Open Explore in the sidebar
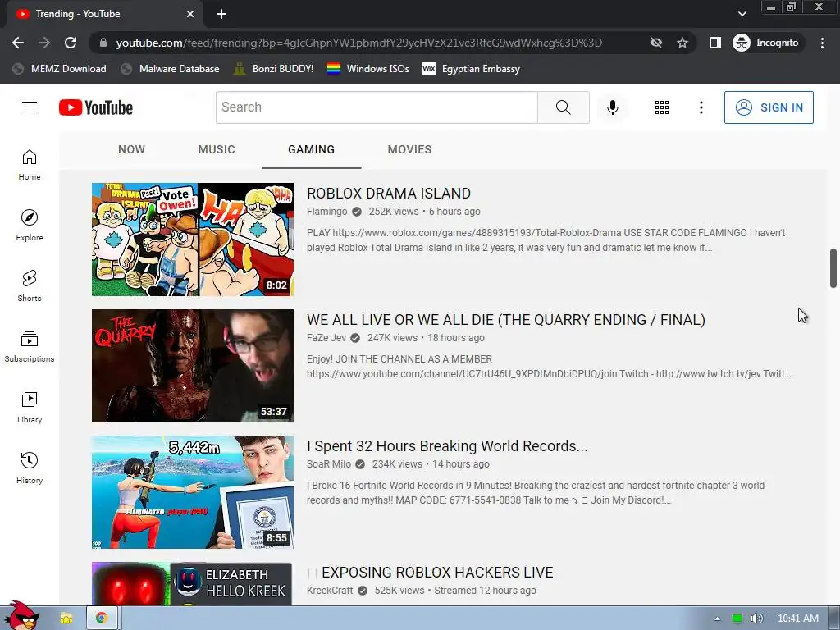Viewport: 840px width, 630px height. (30, 226)
